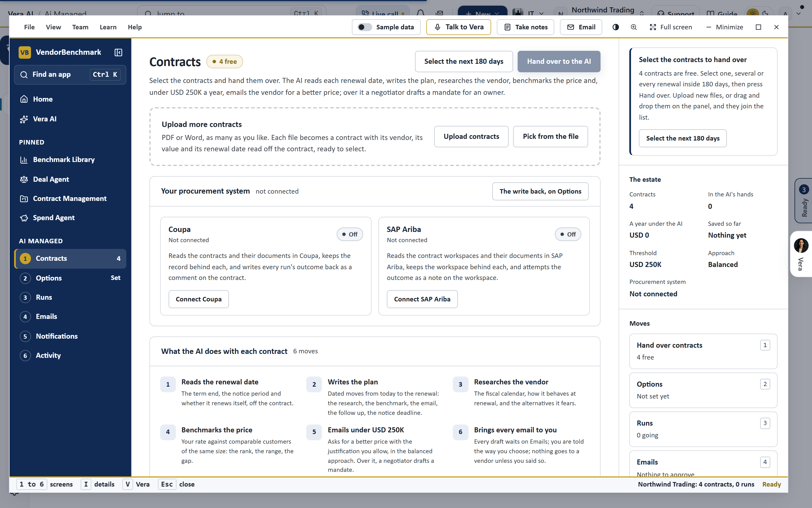Click The write back, on Options button
The width and height of the screenshot is (812, 508).
click(x=540, y=191)
